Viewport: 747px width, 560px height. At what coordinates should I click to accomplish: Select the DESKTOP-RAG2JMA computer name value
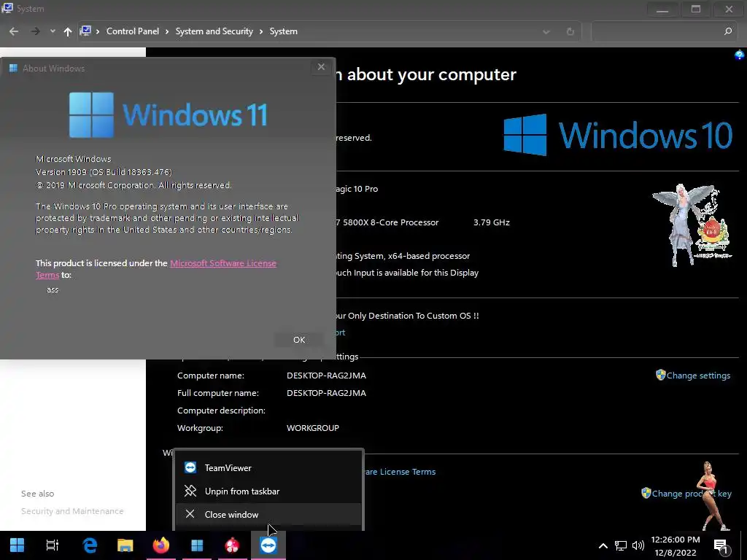326,376
